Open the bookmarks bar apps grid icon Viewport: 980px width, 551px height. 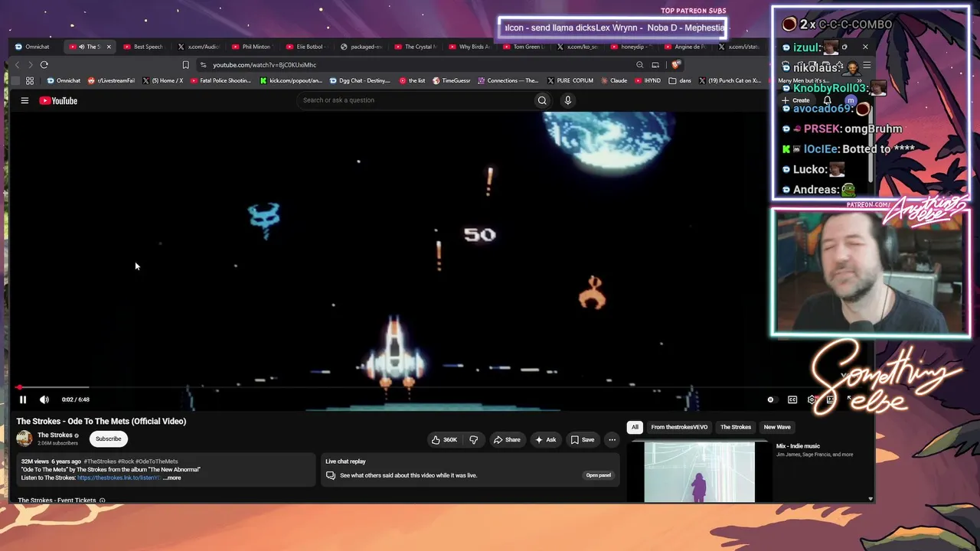(x=30, y=80)
